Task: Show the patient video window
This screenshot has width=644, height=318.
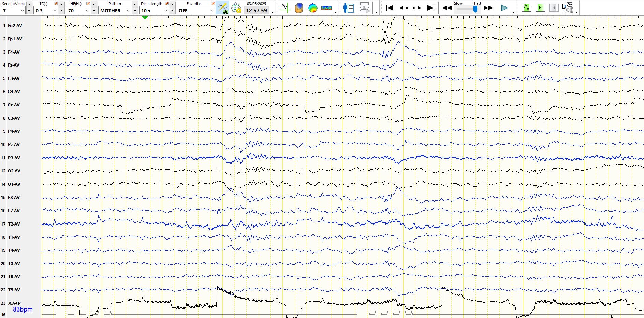Action: (364, 8)
